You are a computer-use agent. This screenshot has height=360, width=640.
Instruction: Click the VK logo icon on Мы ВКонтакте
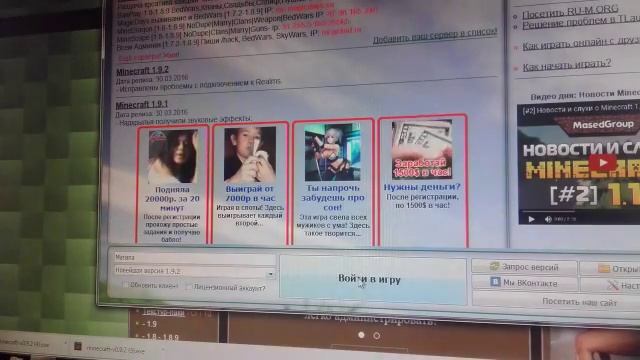[x=495, y=282]
